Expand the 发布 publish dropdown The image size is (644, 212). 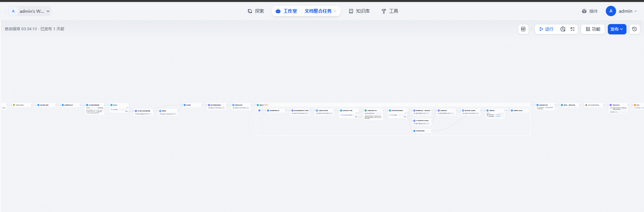(617, 29)
